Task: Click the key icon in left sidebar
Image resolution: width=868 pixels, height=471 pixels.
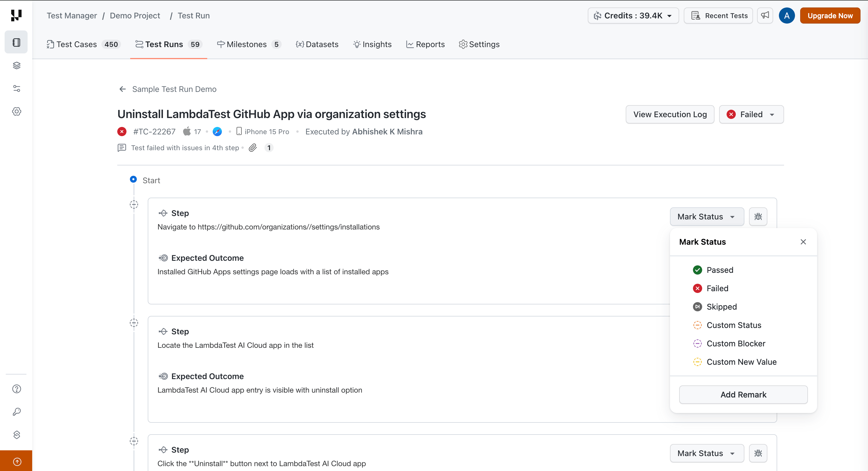Action: click(x=16, y=412)
